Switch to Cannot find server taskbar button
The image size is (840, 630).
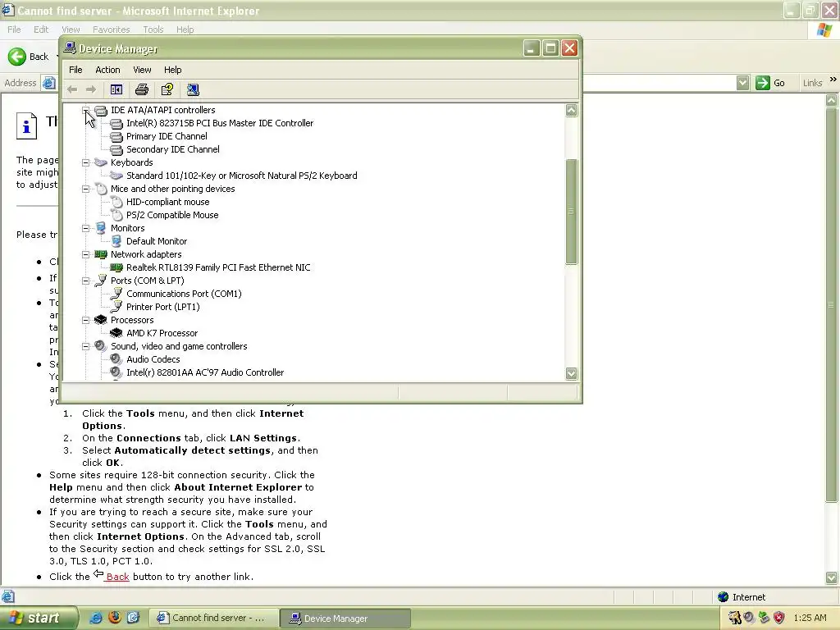(214, 619)
